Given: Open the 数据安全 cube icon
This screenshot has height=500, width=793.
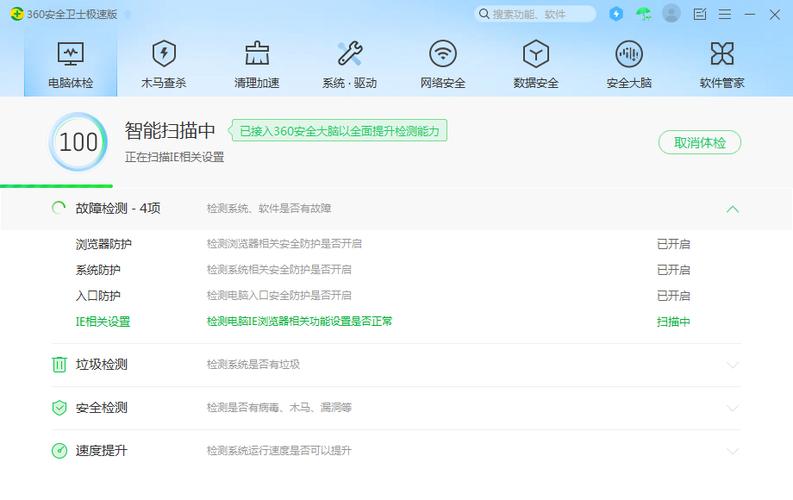Looking at the screenshot, I should click(536, 54).
